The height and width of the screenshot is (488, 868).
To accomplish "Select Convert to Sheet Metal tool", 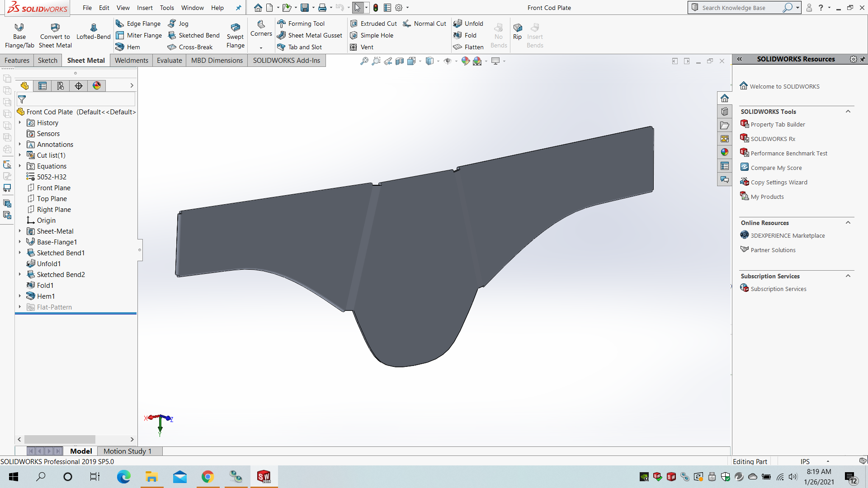I will click(55, 36).
